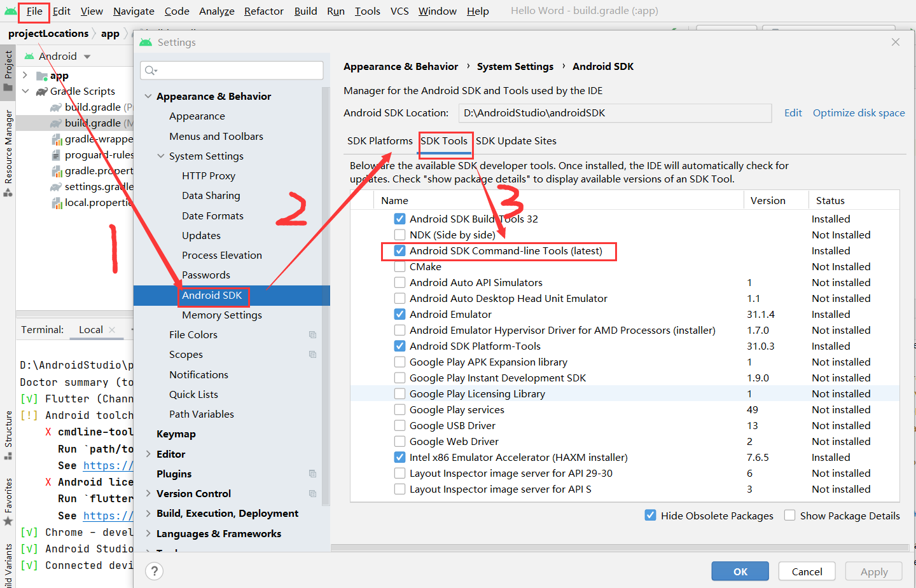Open the File menu

[x=34, y=11]
